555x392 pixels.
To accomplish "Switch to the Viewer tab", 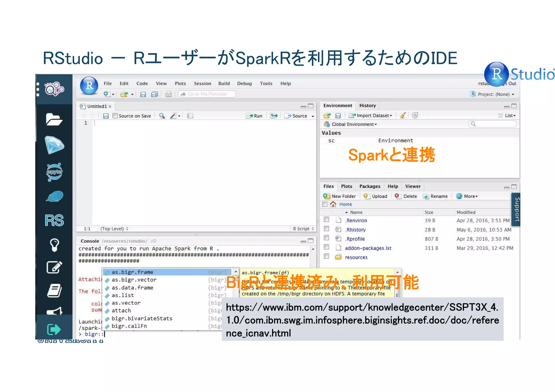I will pyautogui.click(x=413, y=186).
